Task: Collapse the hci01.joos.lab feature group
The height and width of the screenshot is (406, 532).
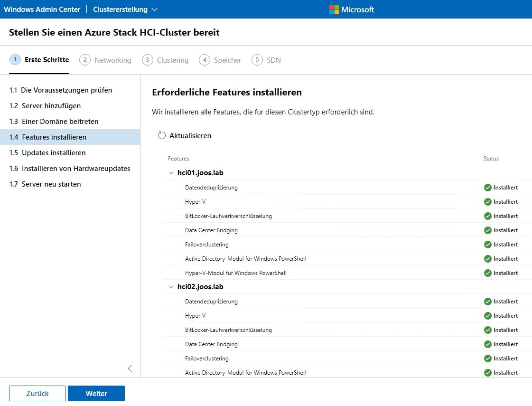Action: tap(170, 172)
